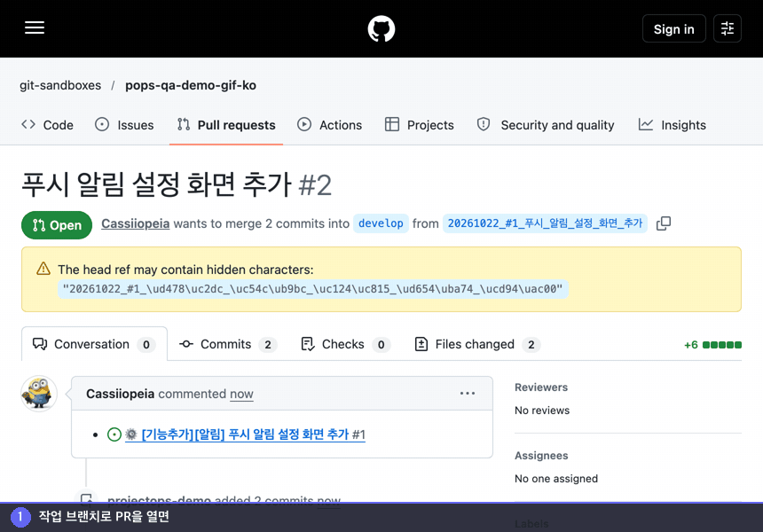Click the PR title 푸시 알림 설정 화면 추가

pyautogui.click(x=156, y=184)
